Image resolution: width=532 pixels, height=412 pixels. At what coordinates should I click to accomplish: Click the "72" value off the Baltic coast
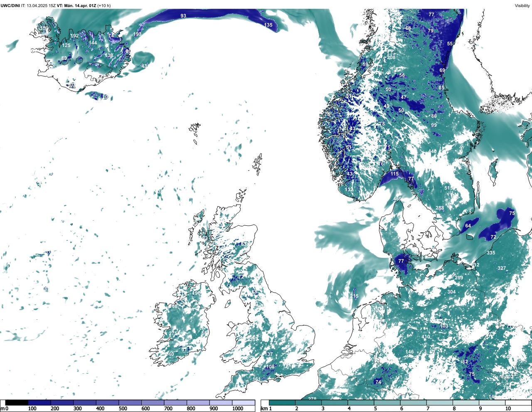tap(493, 237)
